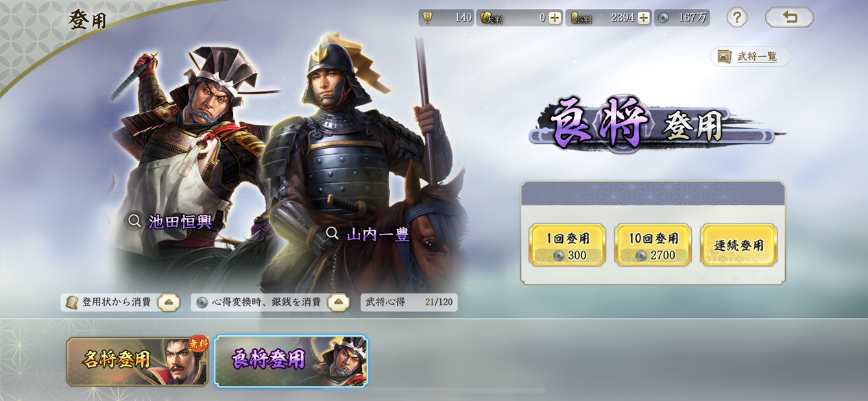This screenshot has height=401, width=868.
Task: View the 武将心得 21/120 progress counter
Action: pyautogui.click(x=409, y=302)
